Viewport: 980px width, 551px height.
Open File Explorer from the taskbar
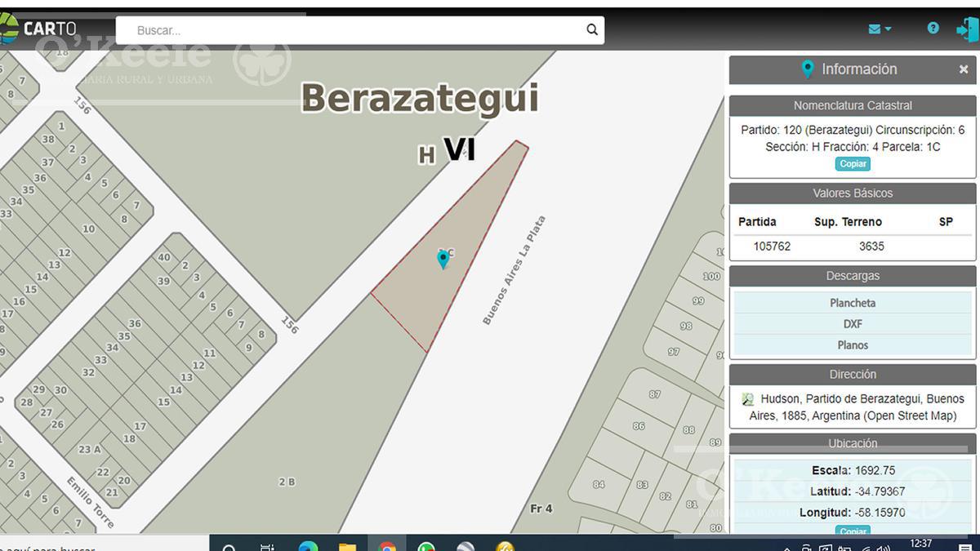[348, 545]
